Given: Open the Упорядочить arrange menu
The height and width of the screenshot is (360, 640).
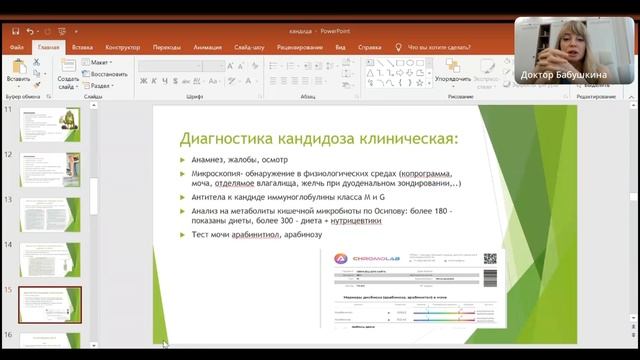Looking at the screenshot, I should click(x=453, y=72).
